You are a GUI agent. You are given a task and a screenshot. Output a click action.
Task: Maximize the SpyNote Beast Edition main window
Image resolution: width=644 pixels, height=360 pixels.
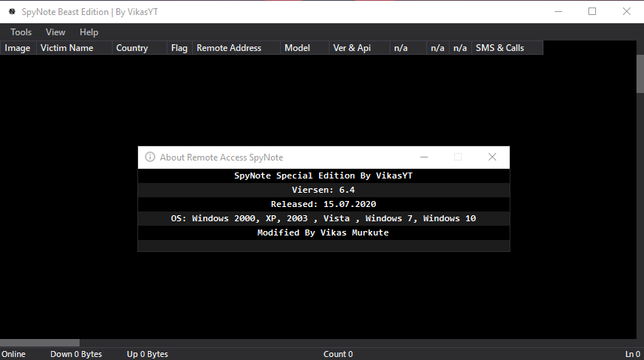[592, 11]
